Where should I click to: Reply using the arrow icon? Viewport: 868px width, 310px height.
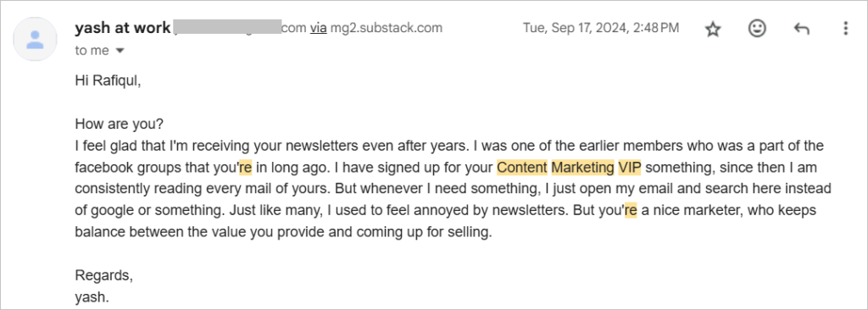point(801,29)
